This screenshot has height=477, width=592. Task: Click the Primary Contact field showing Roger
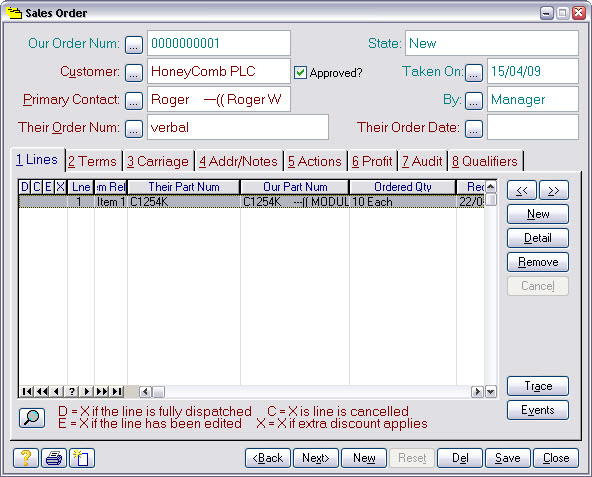click(x=219, y=99)
